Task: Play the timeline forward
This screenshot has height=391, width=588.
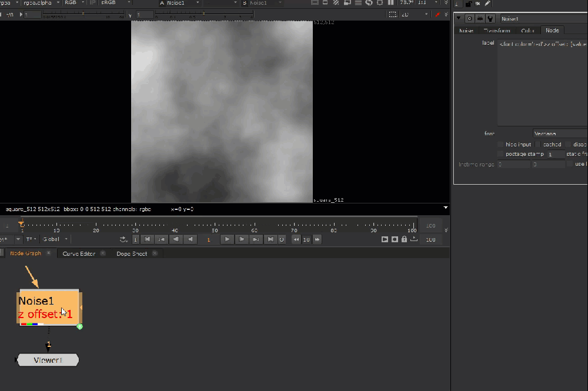Action: tap(227, 239)
